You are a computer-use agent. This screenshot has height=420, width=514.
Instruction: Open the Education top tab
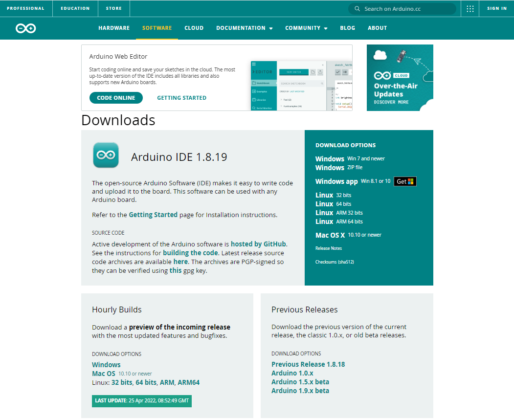75,8
